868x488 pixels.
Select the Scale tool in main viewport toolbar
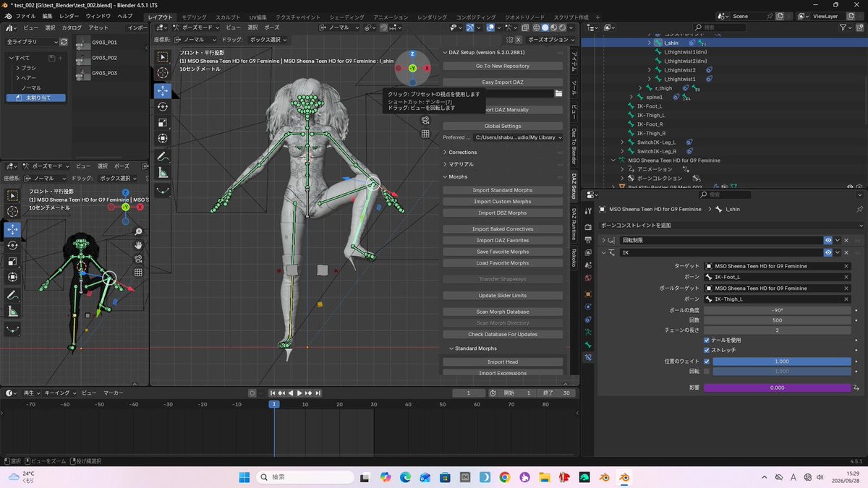tap(163, 122)
